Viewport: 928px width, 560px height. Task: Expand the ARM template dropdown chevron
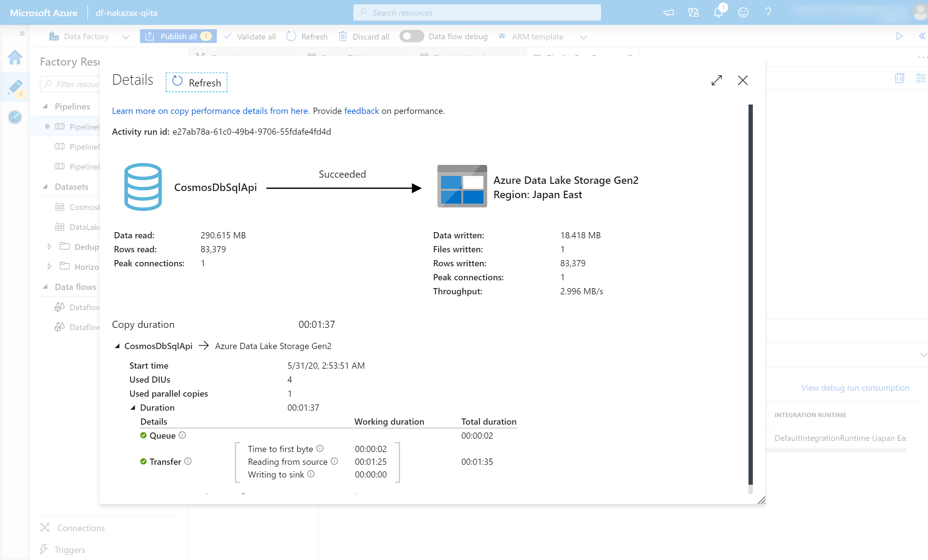[583, 37]
